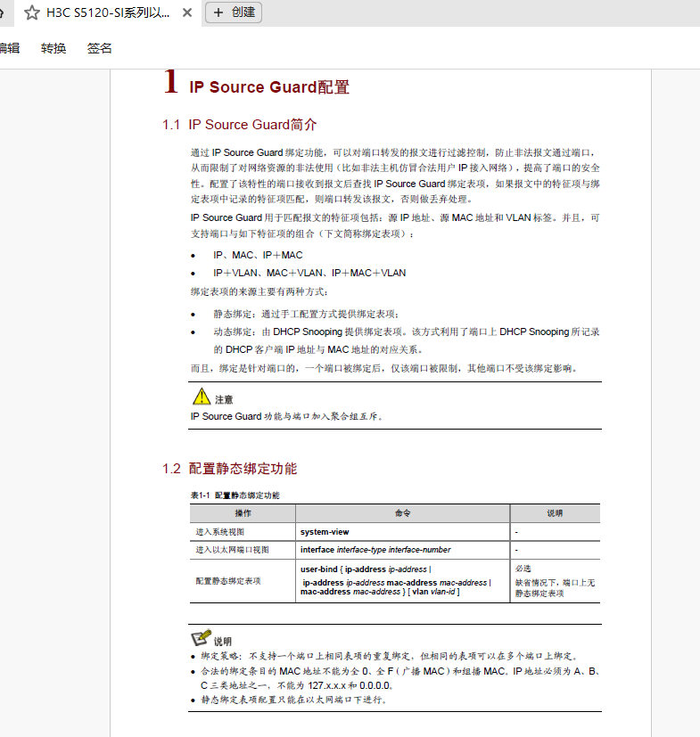Click the table header cell '操作'
700x737 pixels.
tap(243, 513)
